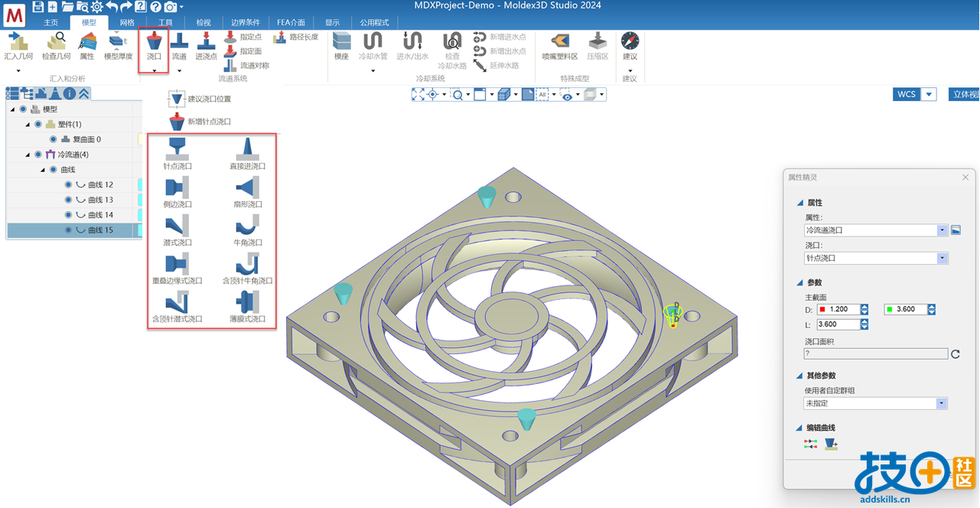The height and width of the screenshot is (508, 980).
Task: Click the Redo arrow icon
Action: [126, 6]
